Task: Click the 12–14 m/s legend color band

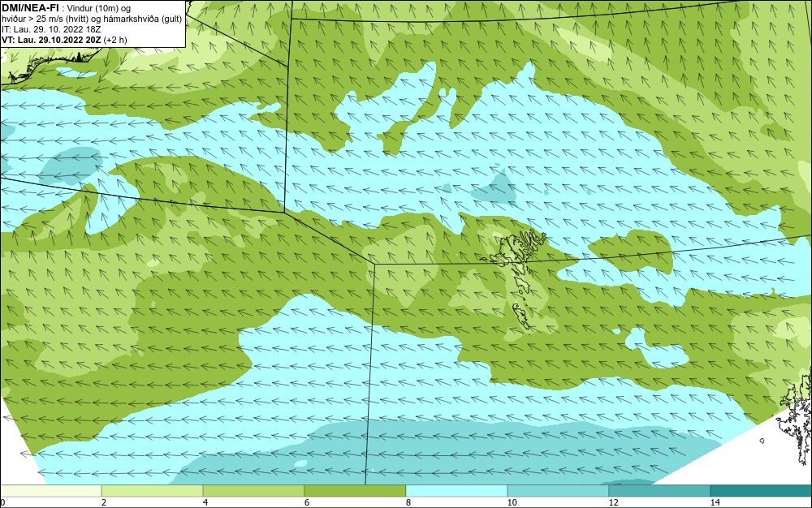Action: tap(659, 491)
